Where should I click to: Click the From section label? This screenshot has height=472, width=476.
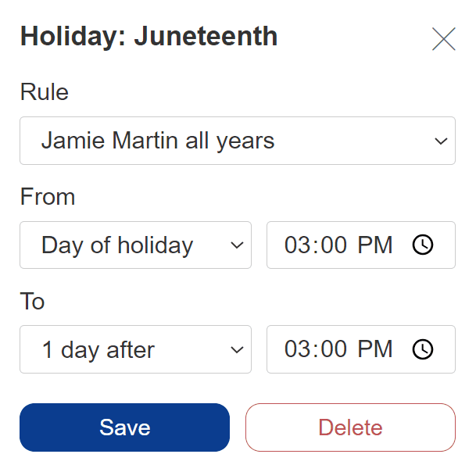(48, 196)
